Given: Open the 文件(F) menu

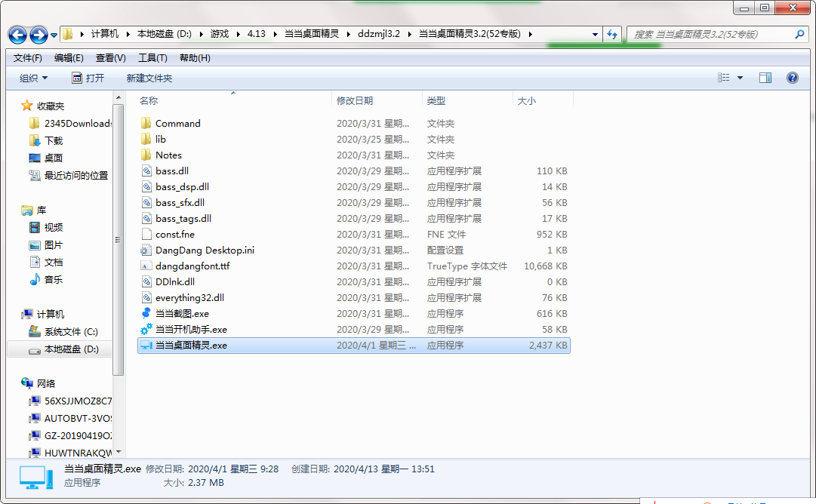Looking at the screenshot, I should [28, 58].
